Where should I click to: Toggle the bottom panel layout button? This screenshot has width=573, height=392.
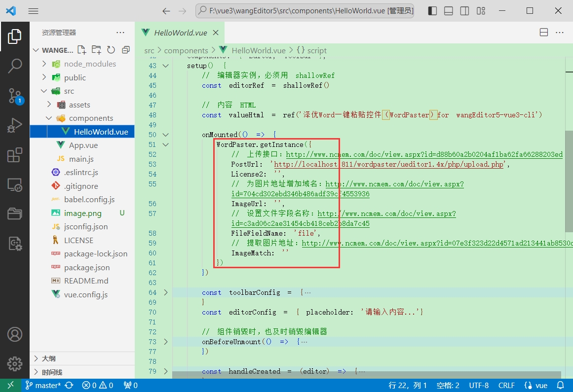tap(448, 11)
